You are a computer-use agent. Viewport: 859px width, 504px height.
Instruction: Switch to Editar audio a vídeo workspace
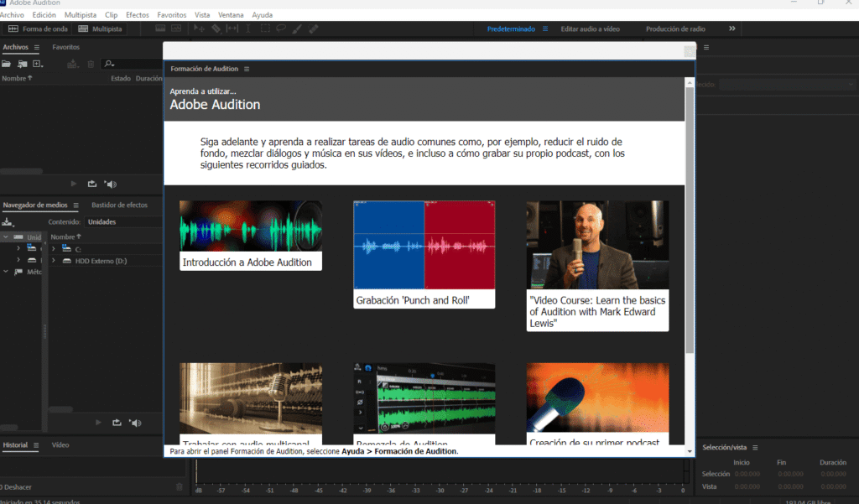590,29
